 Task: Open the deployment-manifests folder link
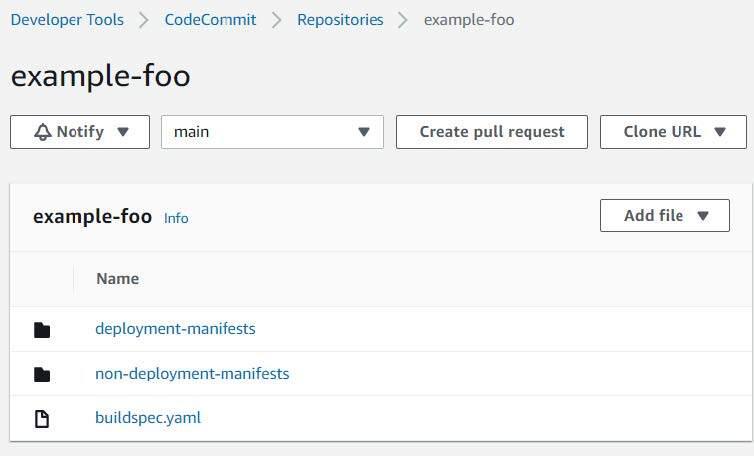[x=175, y=329]
